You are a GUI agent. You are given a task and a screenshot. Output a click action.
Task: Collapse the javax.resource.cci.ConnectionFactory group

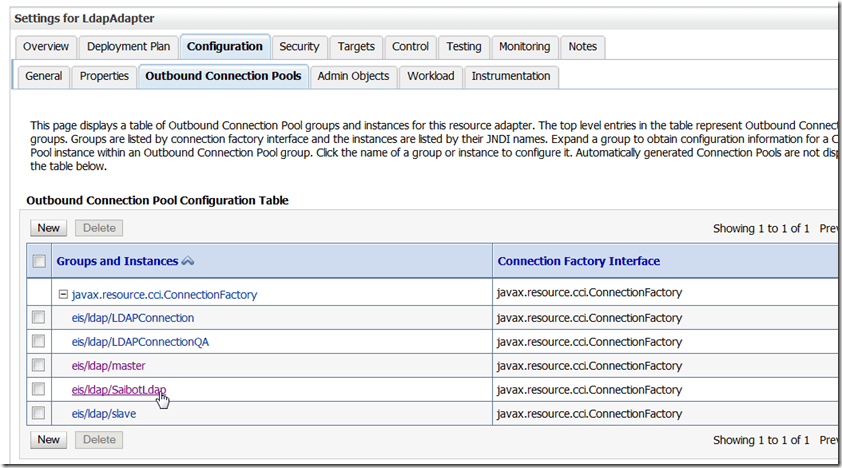63,295
